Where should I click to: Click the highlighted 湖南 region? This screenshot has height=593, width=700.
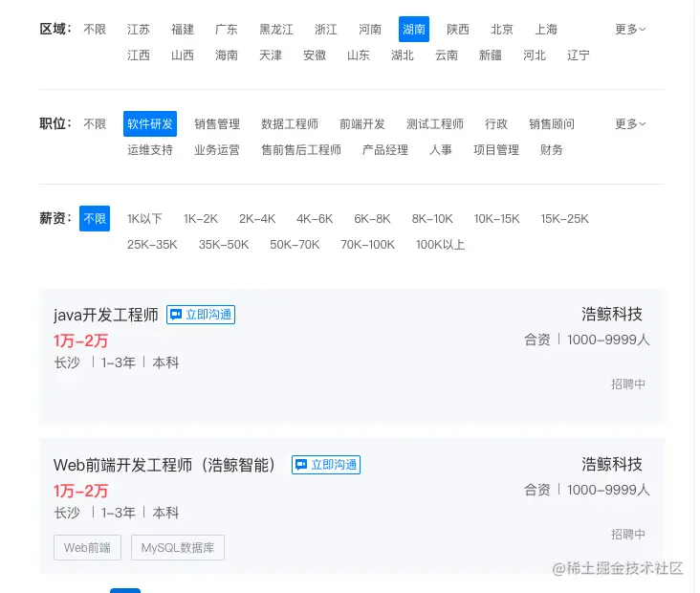click(414, 30)
